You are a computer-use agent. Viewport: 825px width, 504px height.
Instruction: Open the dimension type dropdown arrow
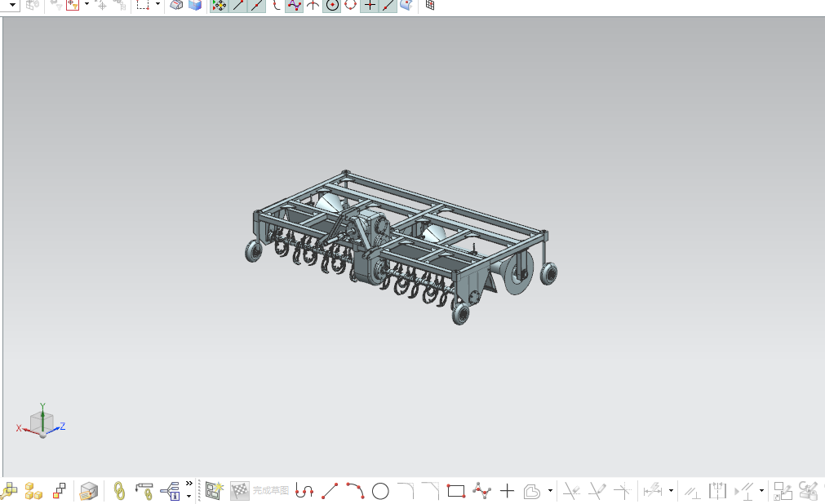pyautogui.click(x=671, y=491)
